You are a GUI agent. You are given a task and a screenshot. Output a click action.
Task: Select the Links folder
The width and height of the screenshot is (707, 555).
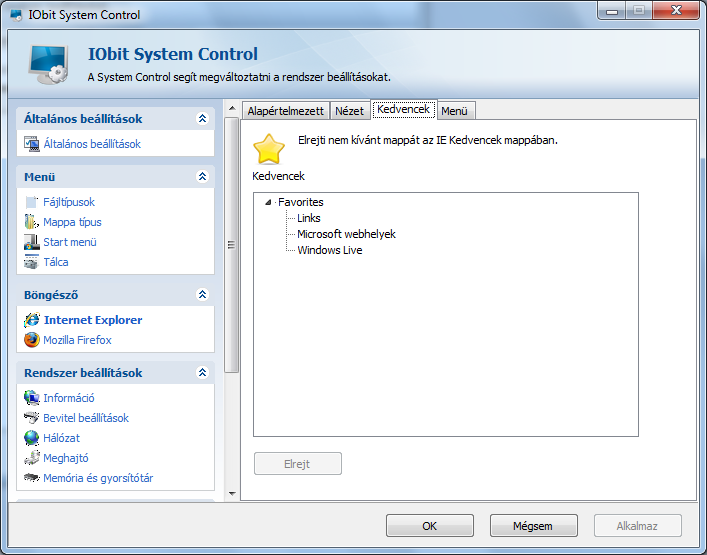point(309,218)
